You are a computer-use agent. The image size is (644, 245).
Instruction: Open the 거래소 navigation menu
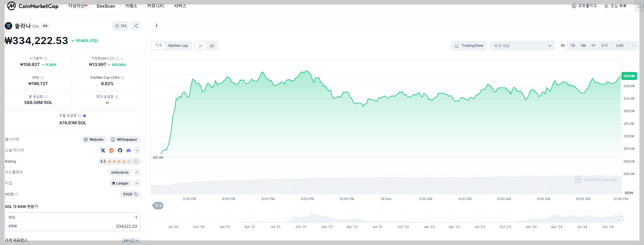tap(131, 6)
